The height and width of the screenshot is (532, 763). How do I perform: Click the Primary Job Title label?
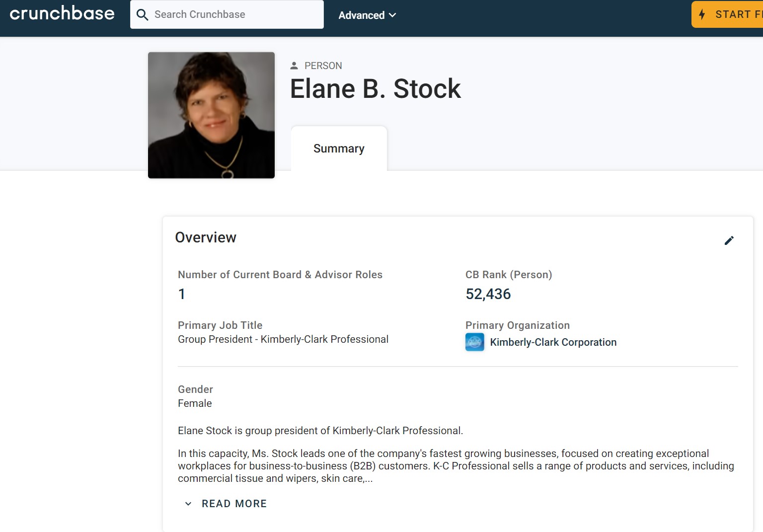pos(220,325)
